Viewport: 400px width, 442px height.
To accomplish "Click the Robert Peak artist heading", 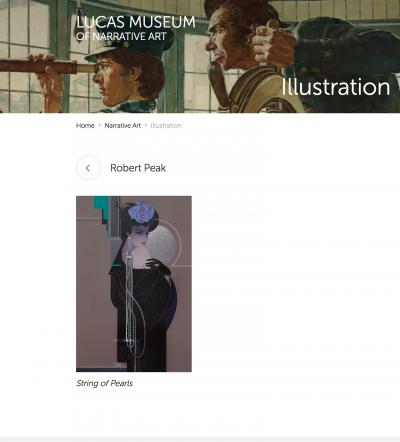I will pyautogui.click(x=138, y=168).
